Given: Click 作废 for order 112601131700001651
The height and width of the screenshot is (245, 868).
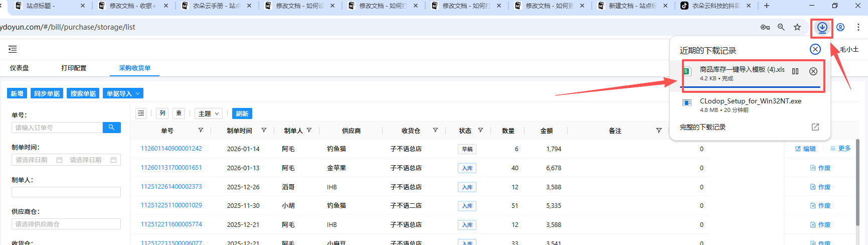Looking at the screenshot, I should pyautogui.click(x=820, y=168).
